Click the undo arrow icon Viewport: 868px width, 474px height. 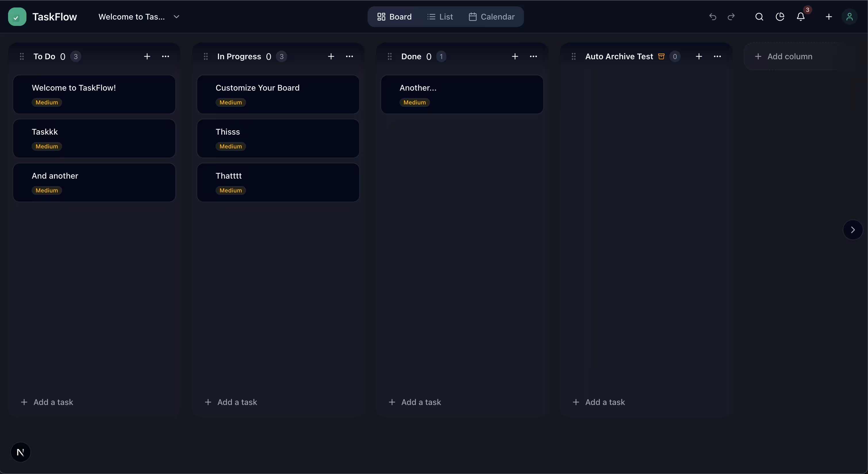[x=713, y=16]
